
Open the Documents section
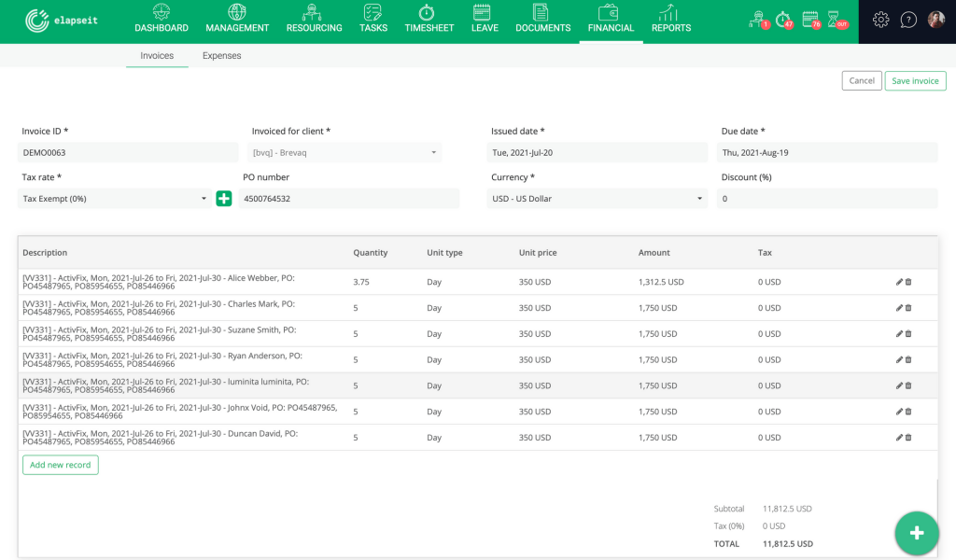[x=542, y=19]
